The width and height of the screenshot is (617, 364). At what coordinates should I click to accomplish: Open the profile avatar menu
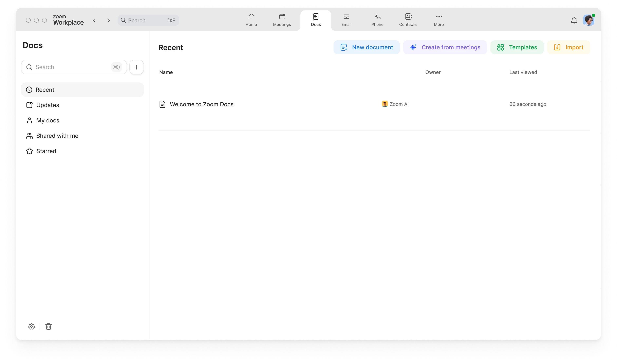pyautogui.click(x=588, y=20)
